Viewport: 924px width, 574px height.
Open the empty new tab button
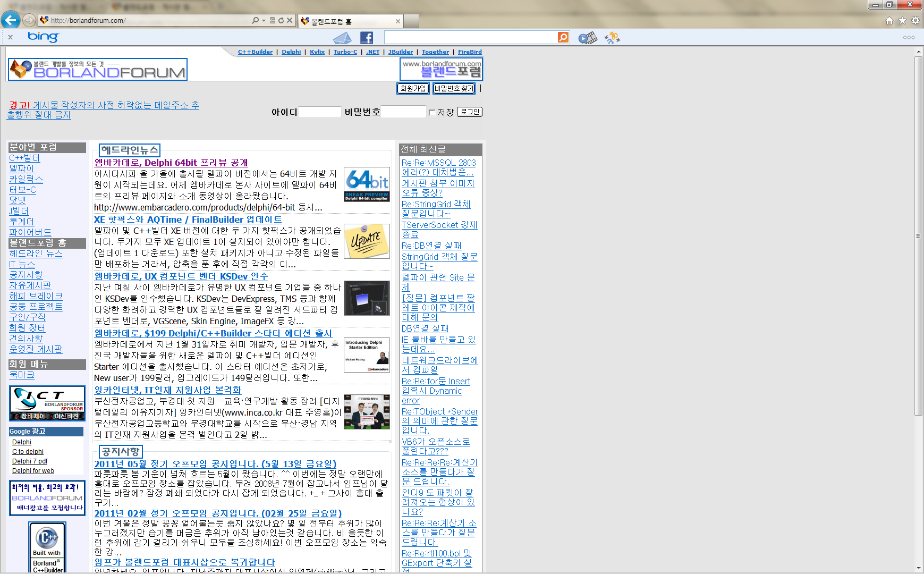411,21
